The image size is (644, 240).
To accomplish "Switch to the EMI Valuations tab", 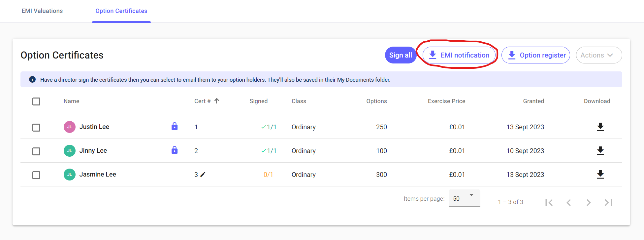I will (x=42, y=11).
